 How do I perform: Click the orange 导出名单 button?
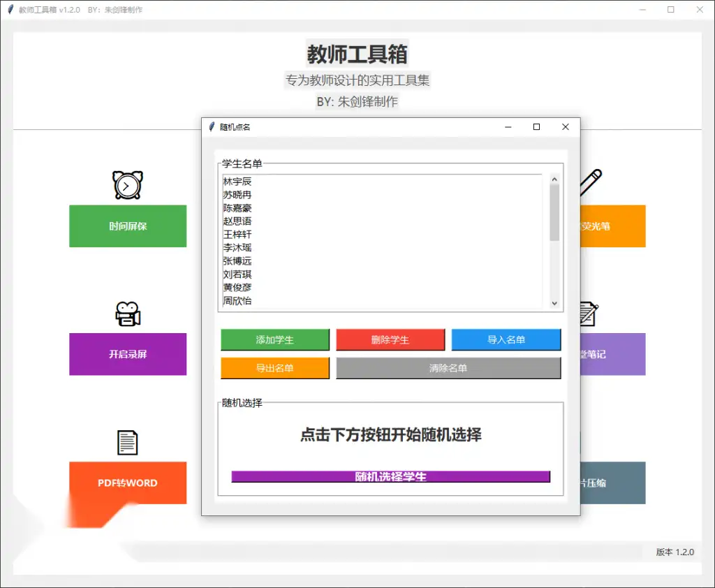(x=275, y=368)
